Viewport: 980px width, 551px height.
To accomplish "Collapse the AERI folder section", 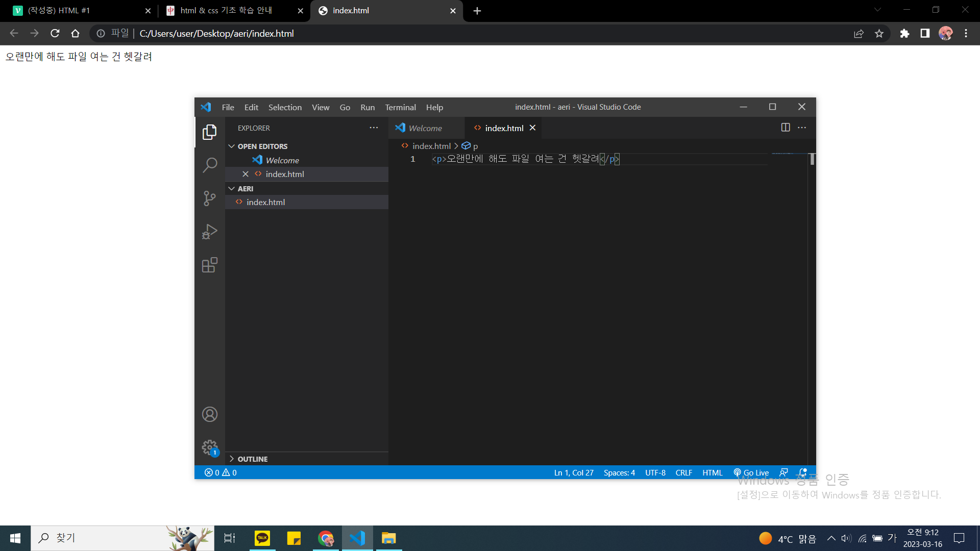I will (x=245, y=189).
